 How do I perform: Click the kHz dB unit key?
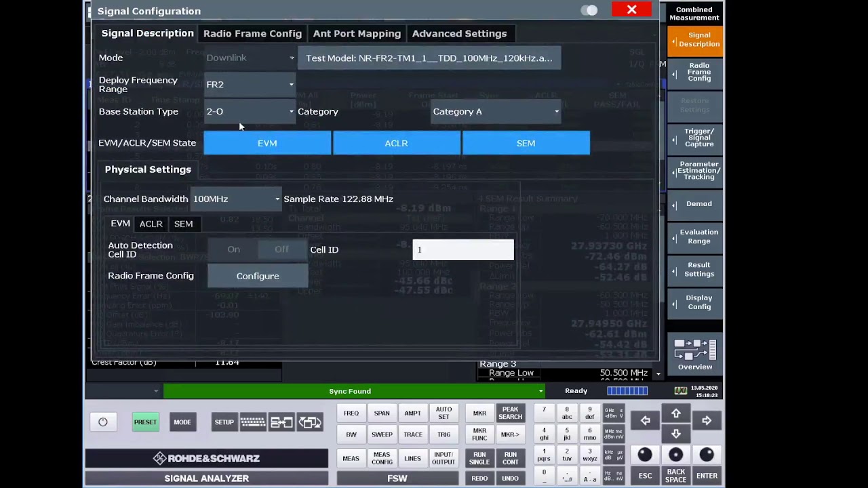coord(614,455)
